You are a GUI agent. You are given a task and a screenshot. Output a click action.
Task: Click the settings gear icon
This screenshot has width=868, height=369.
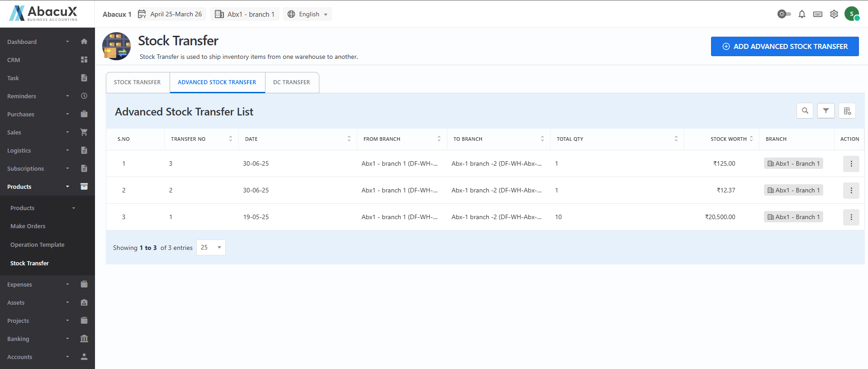(x=834, y=14)
